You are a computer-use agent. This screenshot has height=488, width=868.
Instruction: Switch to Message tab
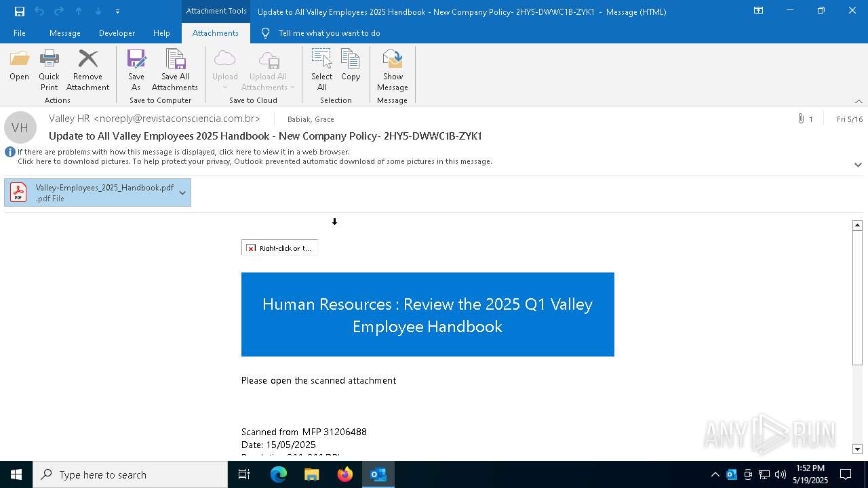[65, 33]
